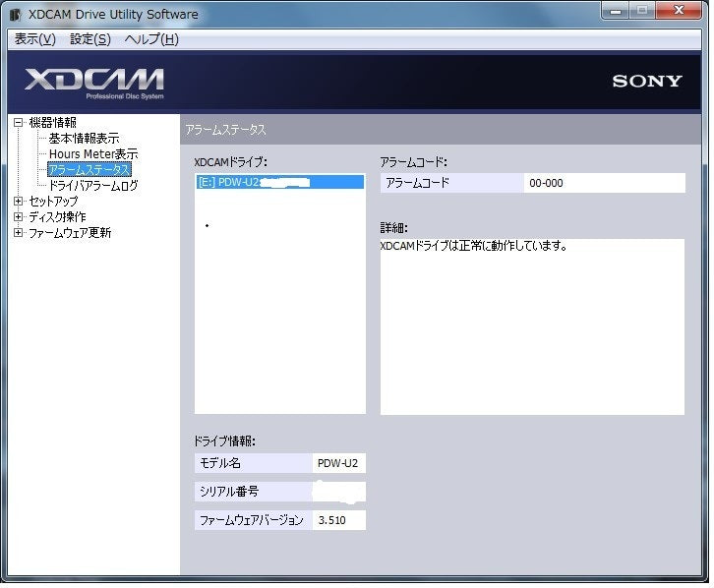
Task: Click the シリアル番号 value field
Action: pos(338,492)
